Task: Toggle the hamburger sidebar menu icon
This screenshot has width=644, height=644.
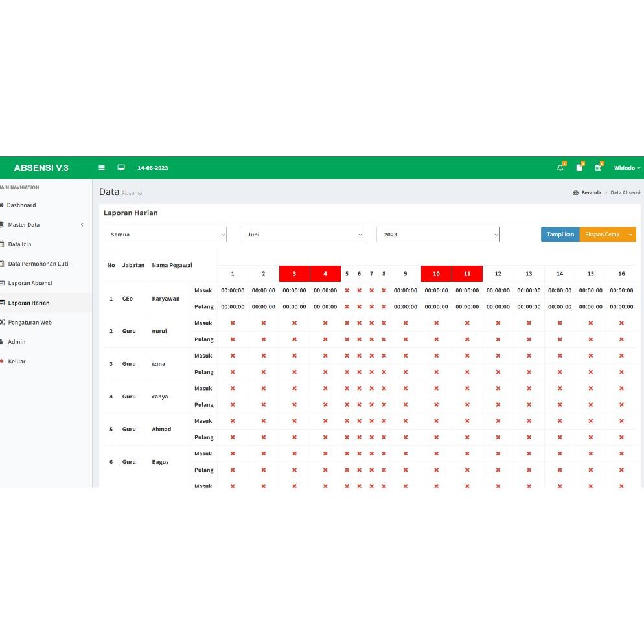Action: tap(102, 168)
